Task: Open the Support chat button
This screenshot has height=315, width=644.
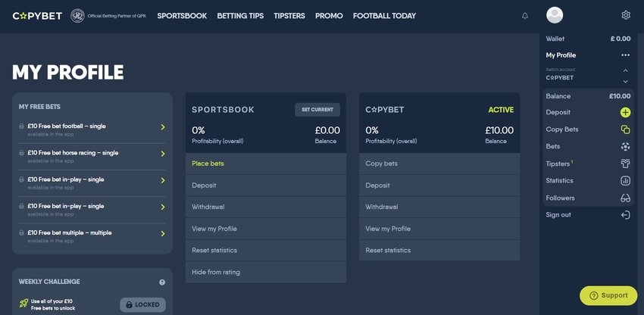Action: 608,296
